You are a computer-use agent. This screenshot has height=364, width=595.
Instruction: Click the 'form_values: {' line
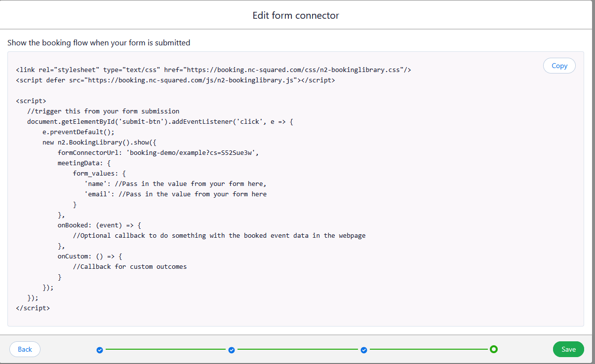tap(99, 173)
